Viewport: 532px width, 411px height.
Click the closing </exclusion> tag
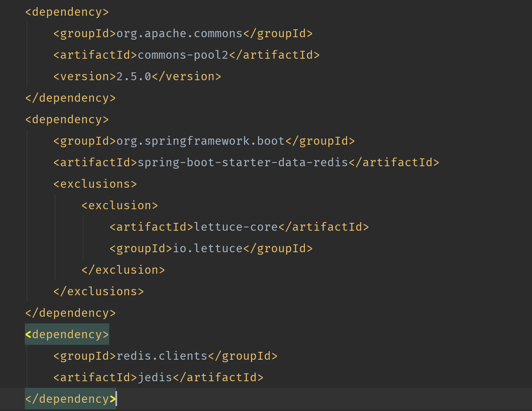123,270
